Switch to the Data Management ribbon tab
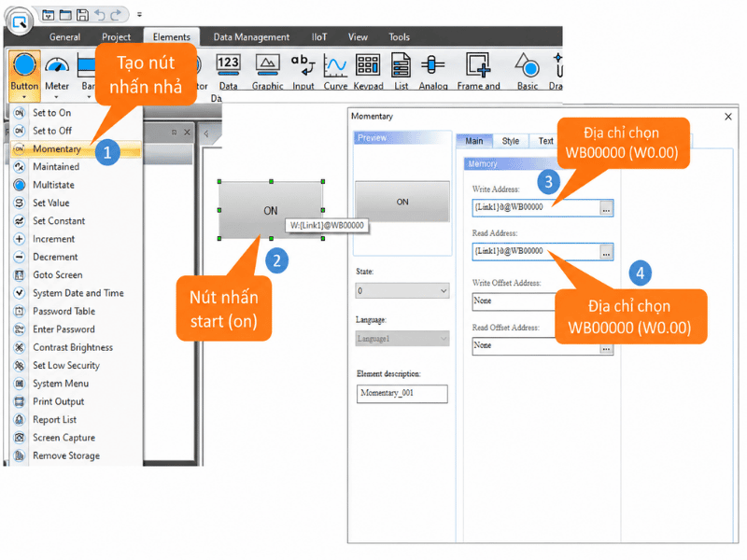Image resolution: width=747 pixels, height=560 pixels. click(x=251, y=37)
